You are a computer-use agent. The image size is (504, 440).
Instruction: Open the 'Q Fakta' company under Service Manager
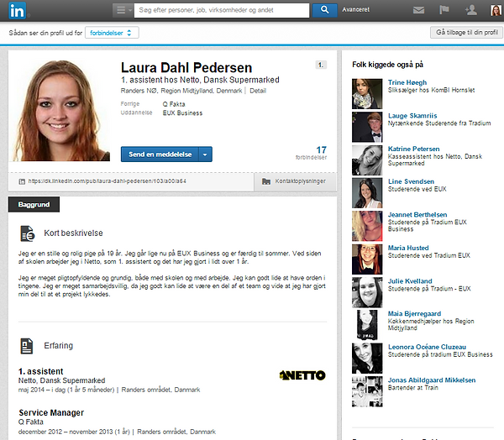(31, 422)
